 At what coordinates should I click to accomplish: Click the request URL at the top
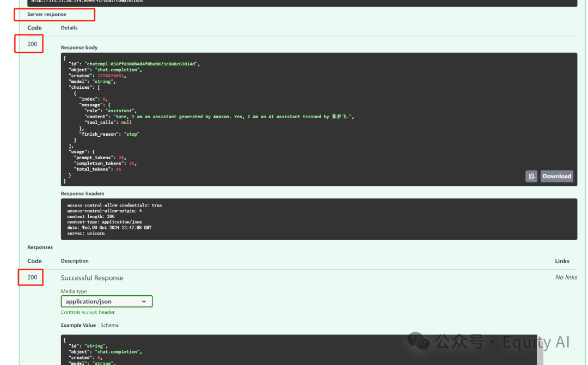[x=87, y=1]
